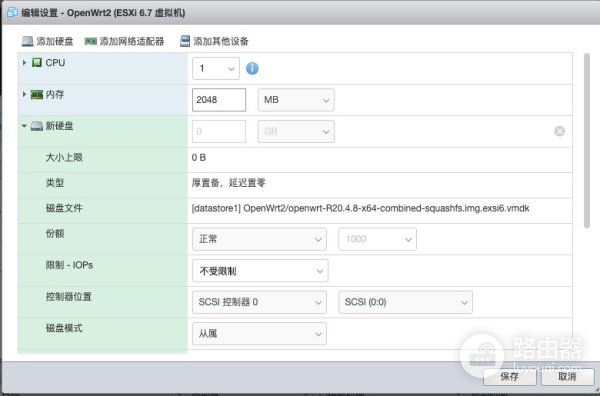This screenshot has width=600, height=396.
Task: Open the shares (份额) 正常 dropdown
Action: 259,239
